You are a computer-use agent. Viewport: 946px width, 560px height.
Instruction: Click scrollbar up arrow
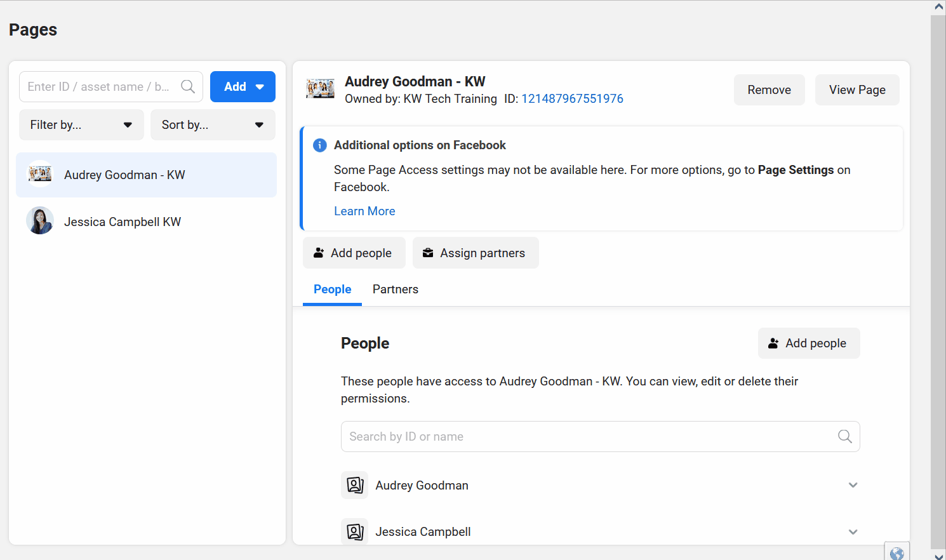938,6
